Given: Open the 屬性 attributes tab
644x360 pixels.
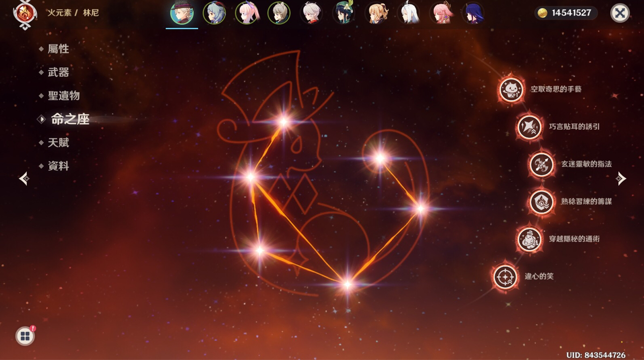Looking at the screenshot, I should click(x=58, y=49).
